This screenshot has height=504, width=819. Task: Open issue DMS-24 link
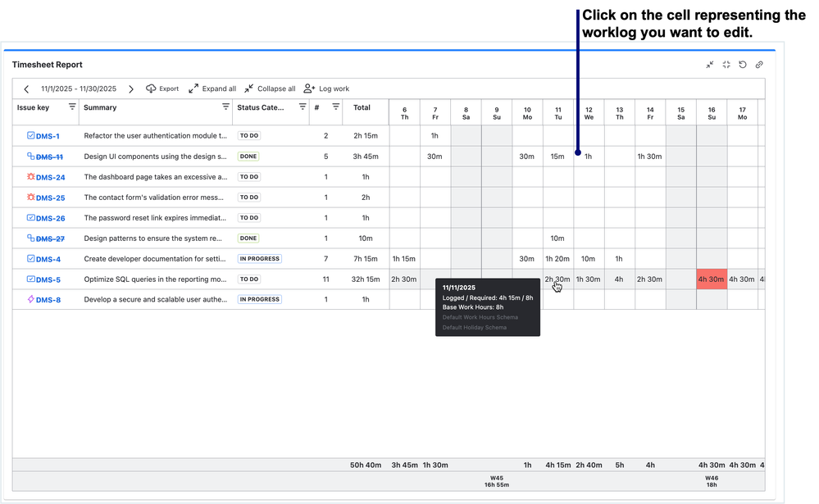coord(51,177)
